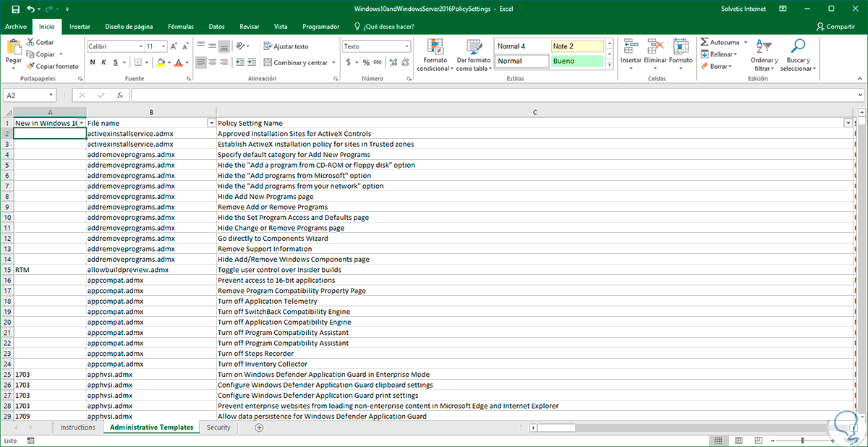Apply percent style format

click(x=366, y=62)
